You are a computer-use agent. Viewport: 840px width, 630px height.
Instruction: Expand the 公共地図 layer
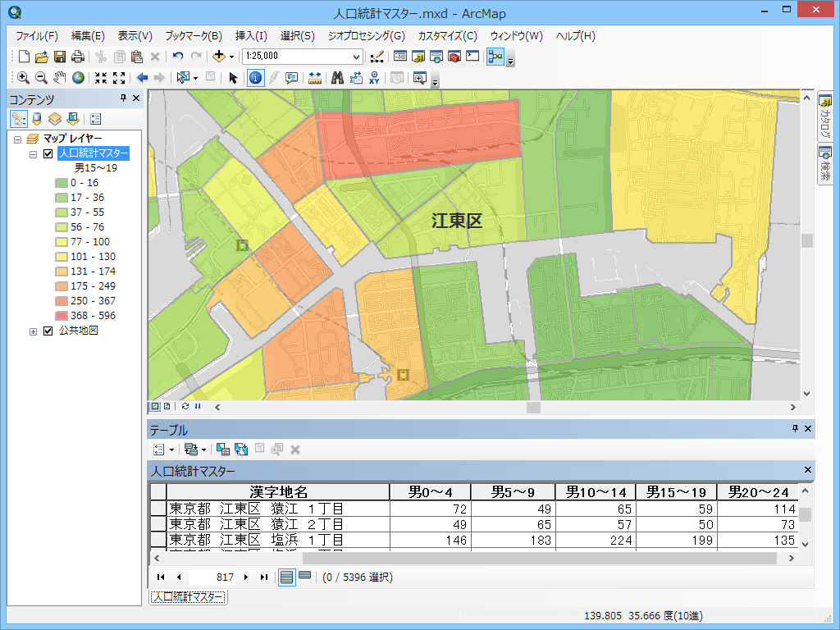[x=33, y=331]
